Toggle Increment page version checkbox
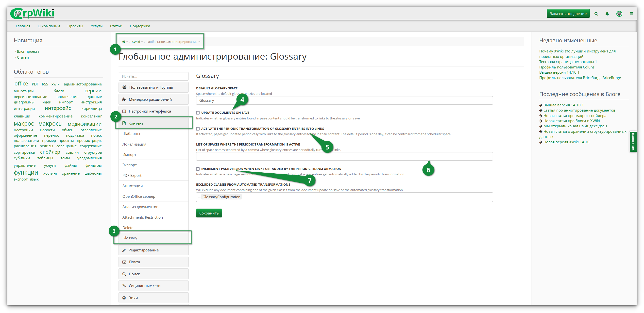This screenshot has height=313, width=644. click(198, 169)
